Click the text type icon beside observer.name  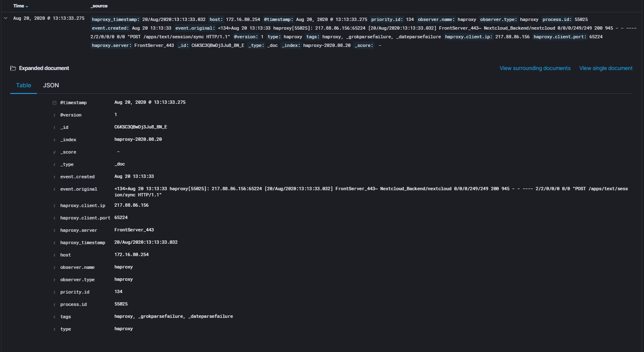point(54,267)
